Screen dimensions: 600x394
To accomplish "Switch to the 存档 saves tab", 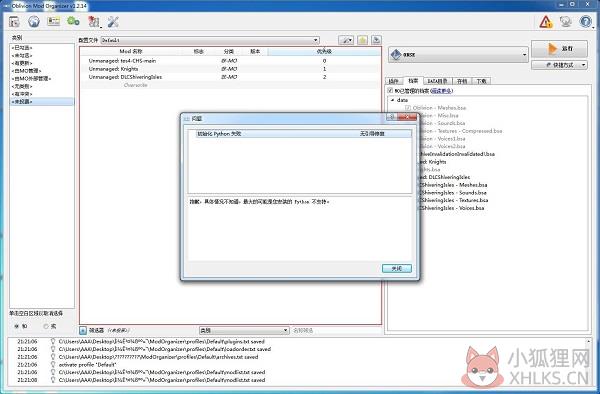I will pyautogui.click(x=462, y=81).
